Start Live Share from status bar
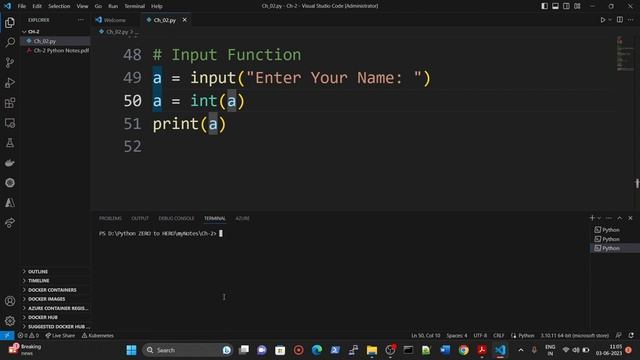Image resolution: width=640 pixels, height=360 pixels. 60,336
